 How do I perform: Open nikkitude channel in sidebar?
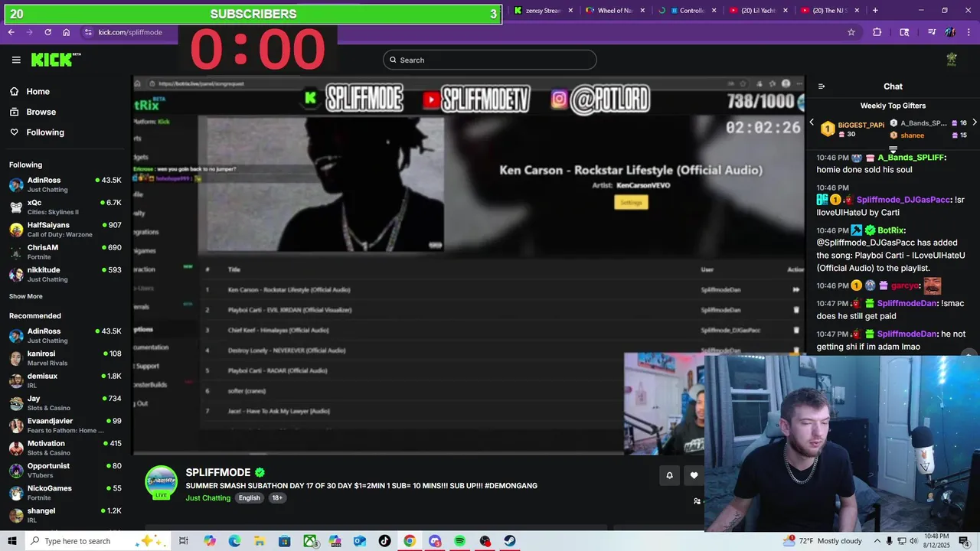[x=65, y=274]
